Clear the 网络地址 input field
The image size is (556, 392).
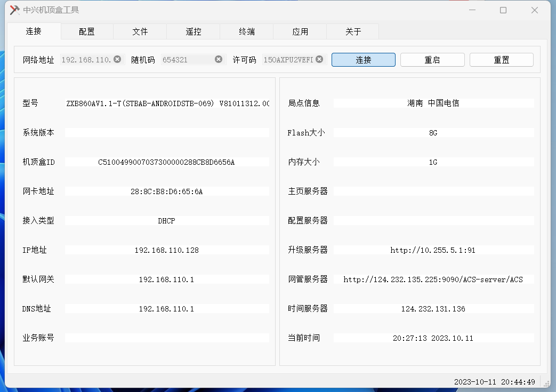117,59
